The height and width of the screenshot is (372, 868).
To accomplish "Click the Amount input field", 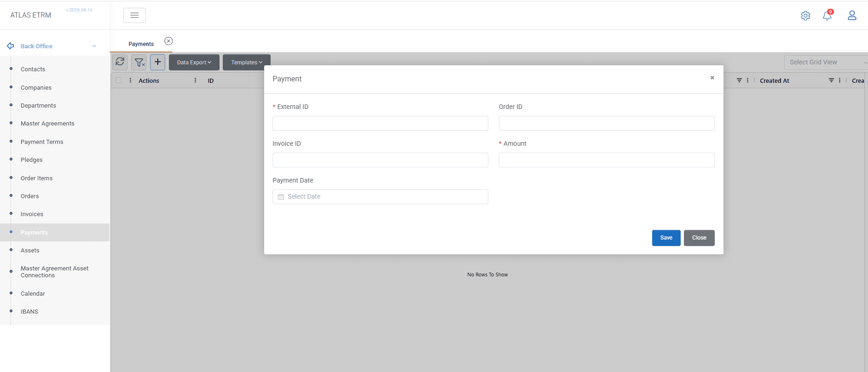I will [607, 160].
